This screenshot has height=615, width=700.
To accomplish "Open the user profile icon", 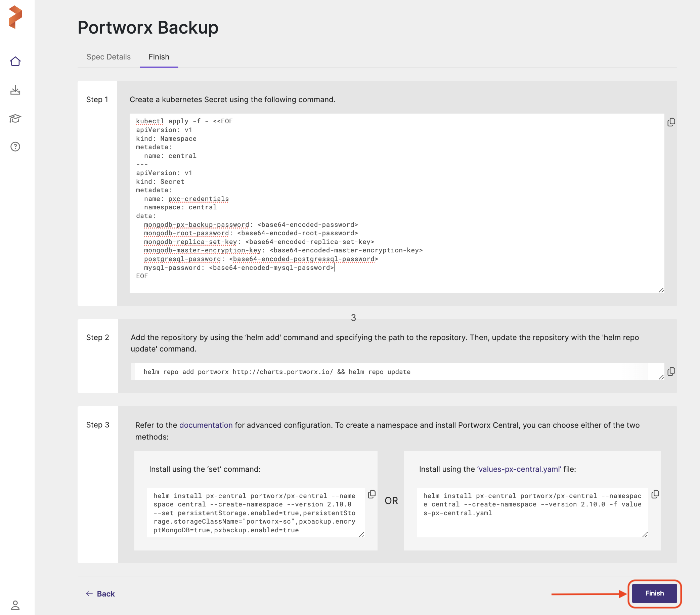I will click(15, 605).
